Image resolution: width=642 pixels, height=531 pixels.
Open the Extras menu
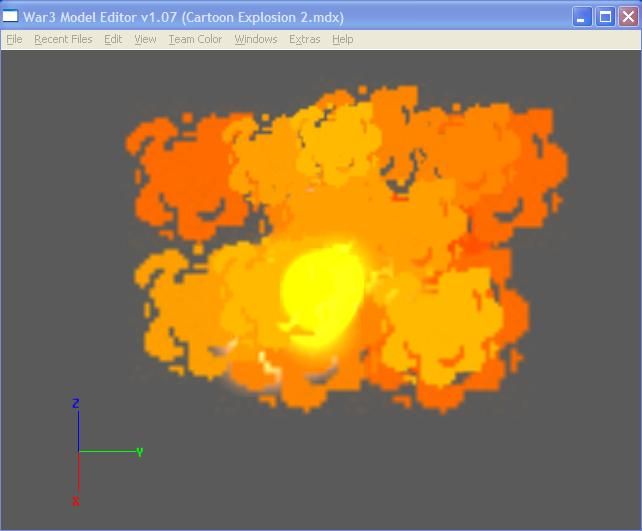tap(305, 39)
